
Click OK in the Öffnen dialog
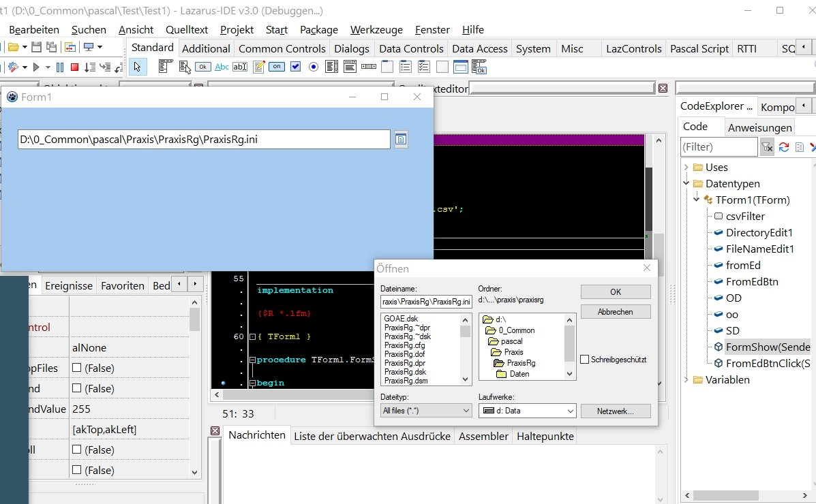[x=616, y=292]
